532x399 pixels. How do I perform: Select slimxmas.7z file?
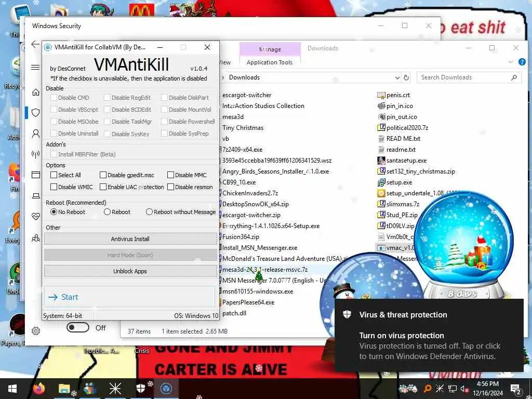click(x=398, y=204)
